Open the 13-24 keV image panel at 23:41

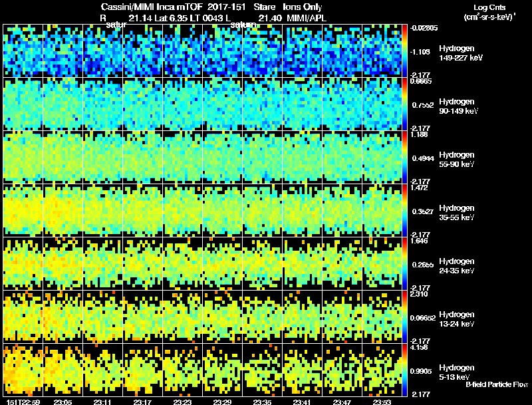pos(303,317)
